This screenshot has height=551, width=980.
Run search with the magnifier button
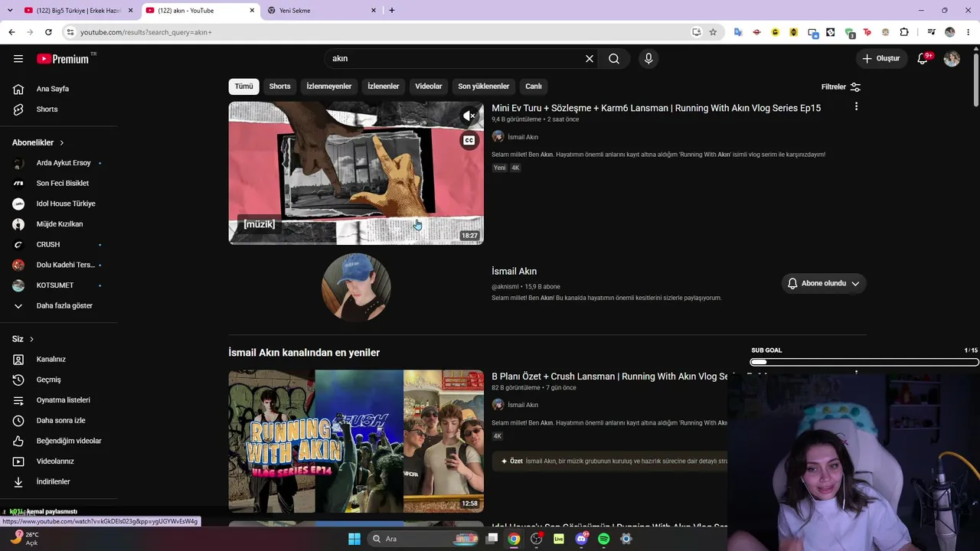tap(614, 58)
